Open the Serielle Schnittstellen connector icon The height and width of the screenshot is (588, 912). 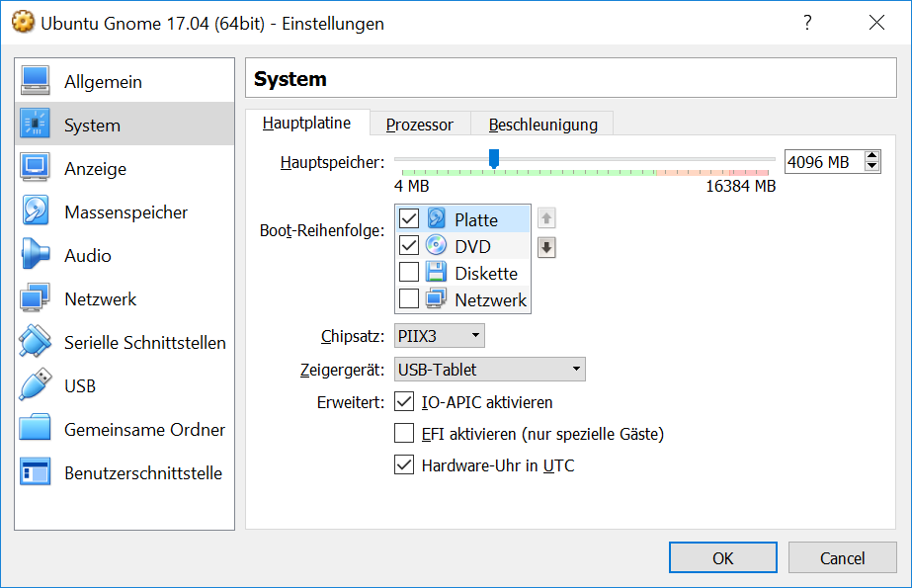point(35,341)
